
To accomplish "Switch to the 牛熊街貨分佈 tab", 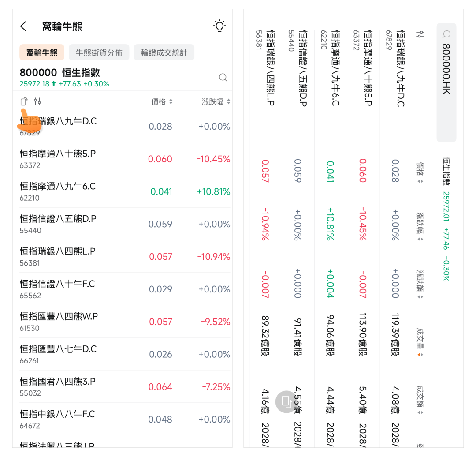I will coord(99,52).
